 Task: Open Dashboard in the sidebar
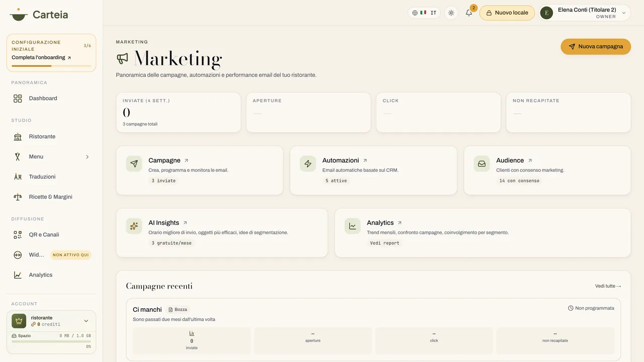pyautogui.click(x=51, y=99)
